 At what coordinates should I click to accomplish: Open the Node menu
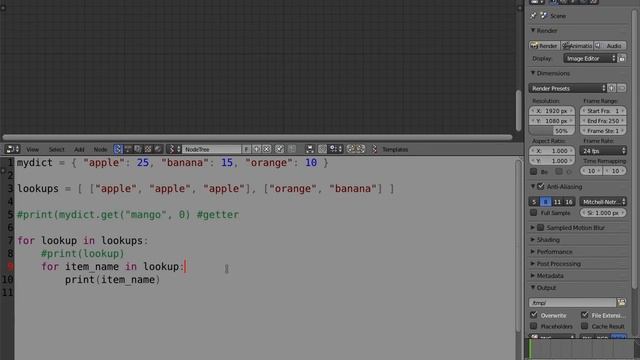[x=100, y=149]
